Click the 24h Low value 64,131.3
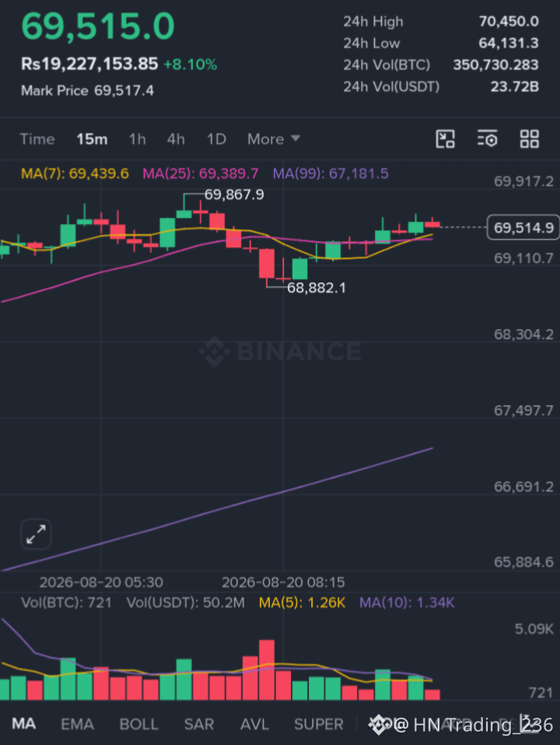Image resolution: width=560 pixels, height=745 pixels. (x=509, y=44)
